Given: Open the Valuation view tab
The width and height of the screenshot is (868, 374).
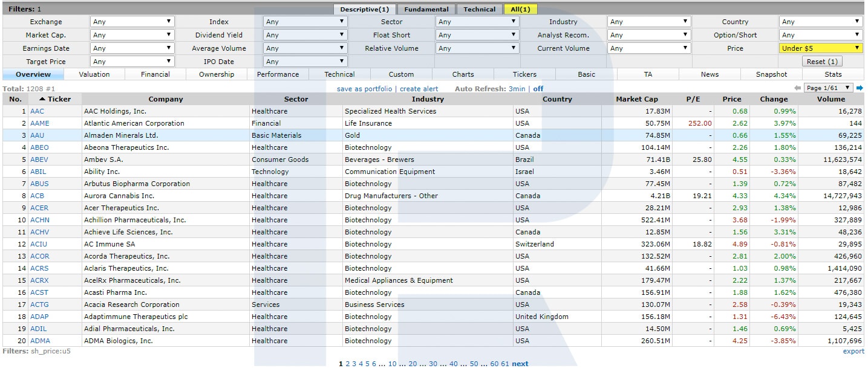Looking at the screenshot, I should [94, 74].
